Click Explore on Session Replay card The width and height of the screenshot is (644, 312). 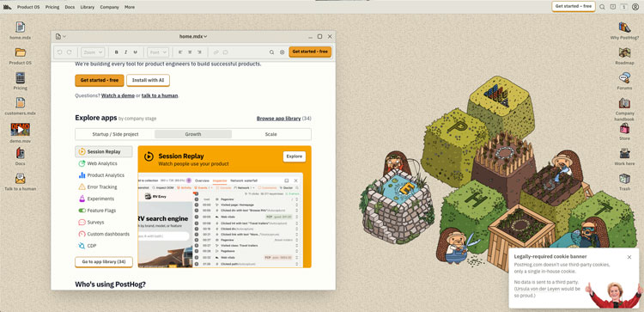point(294,156)
